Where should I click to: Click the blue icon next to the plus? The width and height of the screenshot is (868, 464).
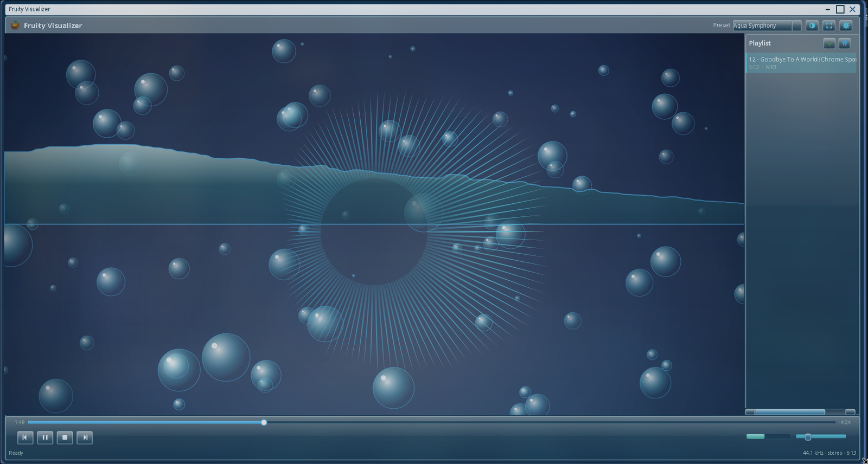(x=845, y=43)
